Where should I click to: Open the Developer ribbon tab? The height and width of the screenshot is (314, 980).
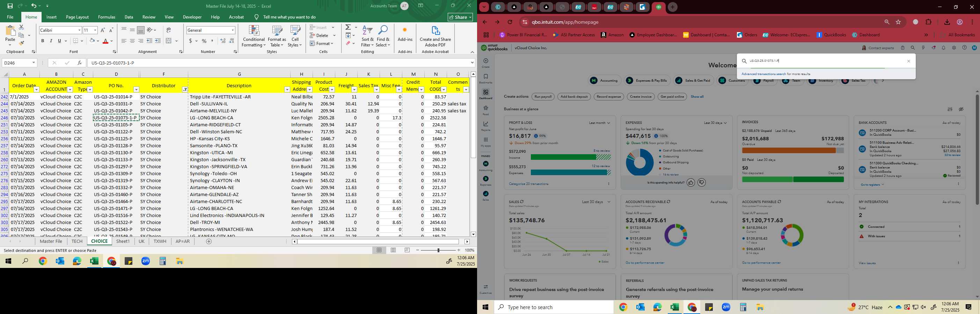pyautogui.click(x=192, y=17)
